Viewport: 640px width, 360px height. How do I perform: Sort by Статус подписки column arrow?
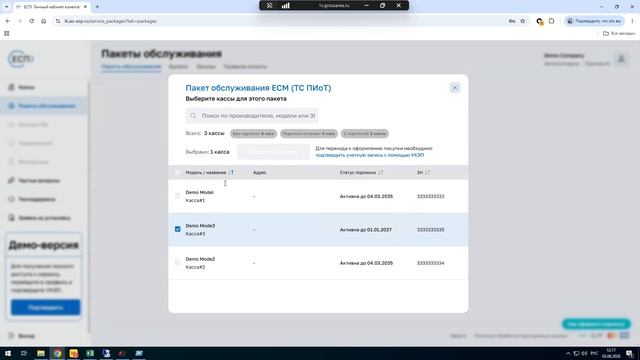pyautogui.click(x=381, y=172)
